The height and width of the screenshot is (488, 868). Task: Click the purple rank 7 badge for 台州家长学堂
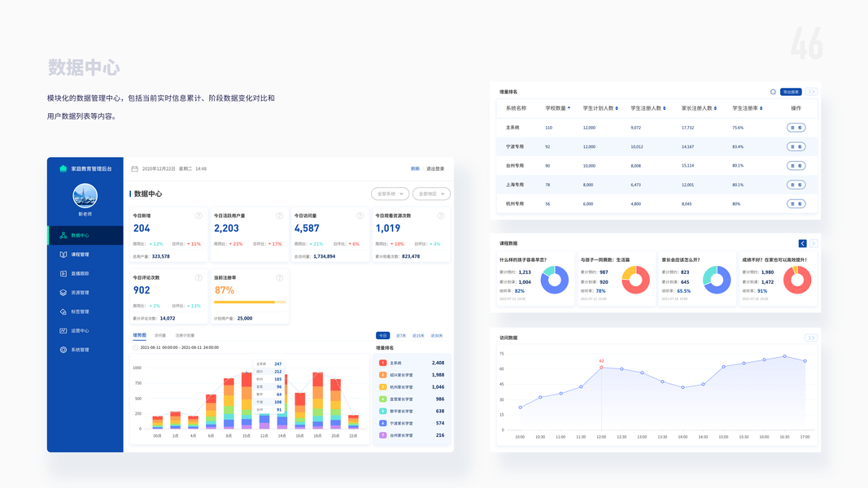pos(382,435)
